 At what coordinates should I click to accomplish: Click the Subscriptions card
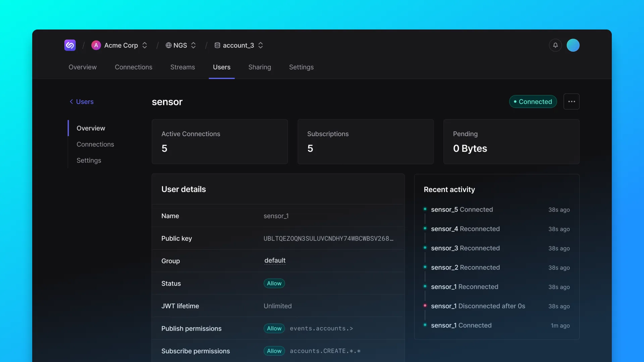(366, 142)
